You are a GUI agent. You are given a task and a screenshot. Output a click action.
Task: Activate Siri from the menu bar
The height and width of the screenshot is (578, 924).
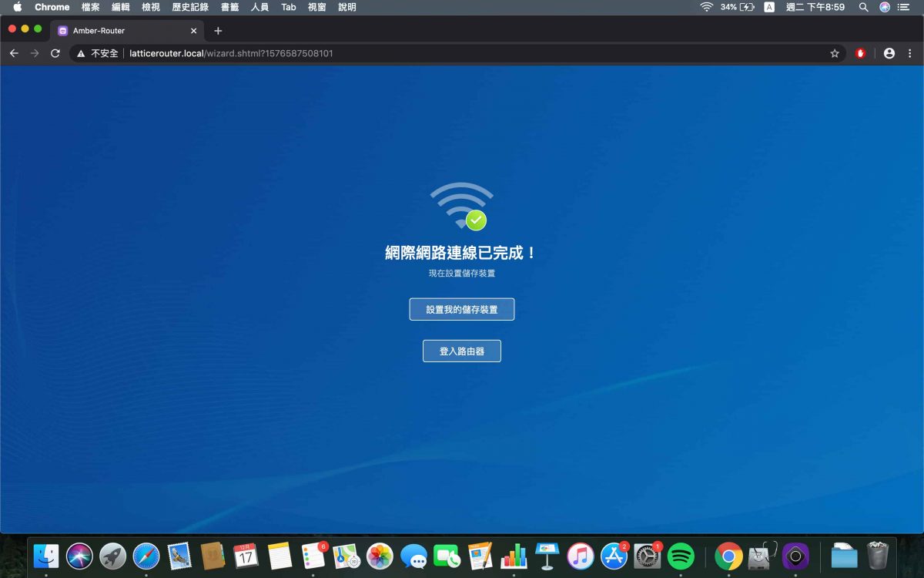pos(885,7)
